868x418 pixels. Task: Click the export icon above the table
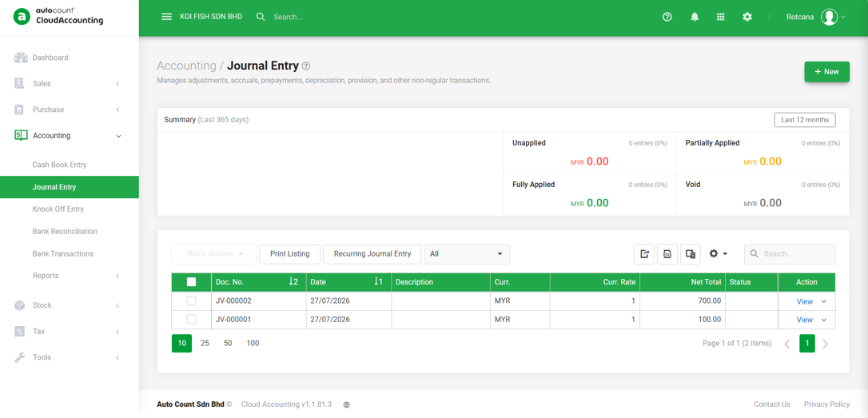[644, 253]
